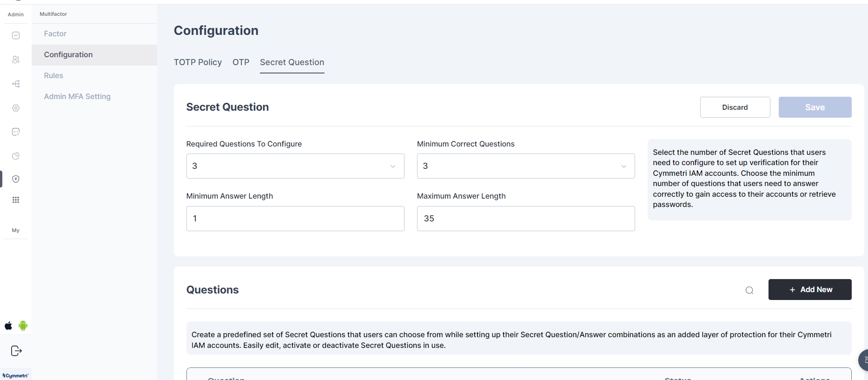
Task: Search questions using magnifier icon
Action: click(x=749, y=290)
